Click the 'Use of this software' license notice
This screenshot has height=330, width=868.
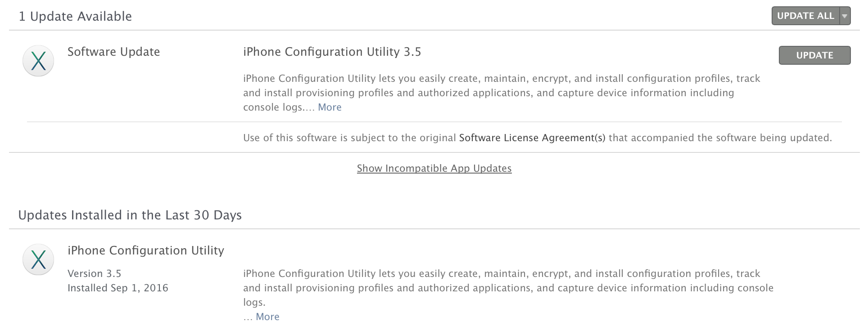[x=349, y=138]
